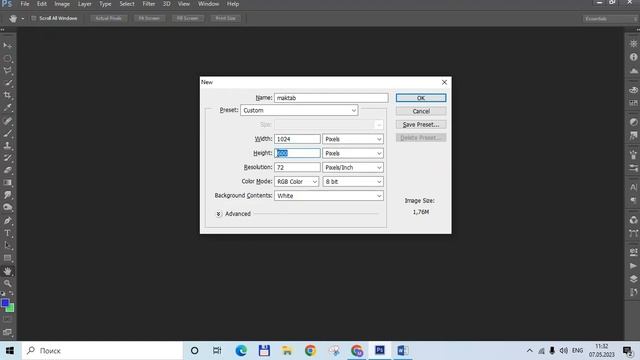
Task: Open Word from the taskbar
Action: coord(402,351)
